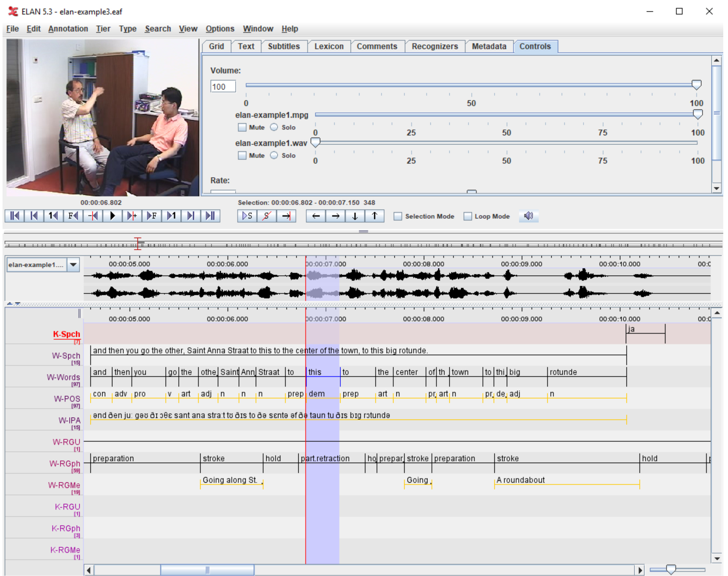Step one second back button
This screenshot has height=576, width=728.
(54, 216)
